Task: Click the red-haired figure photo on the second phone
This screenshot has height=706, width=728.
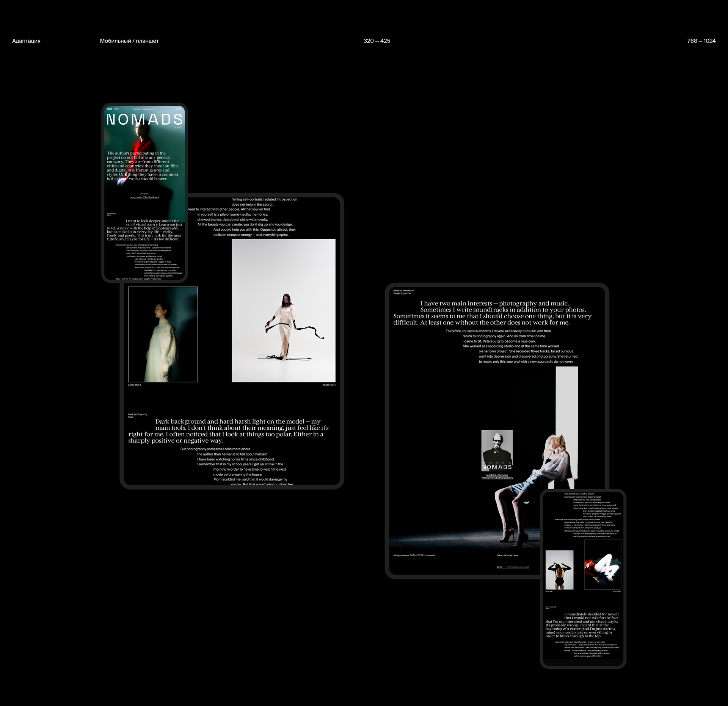Action: (x=602, y=565)
